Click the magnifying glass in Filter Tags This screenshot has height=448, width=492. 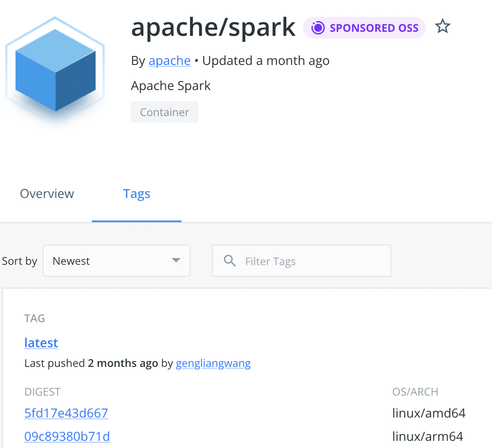pyautogui.click(x=230, y=260)
